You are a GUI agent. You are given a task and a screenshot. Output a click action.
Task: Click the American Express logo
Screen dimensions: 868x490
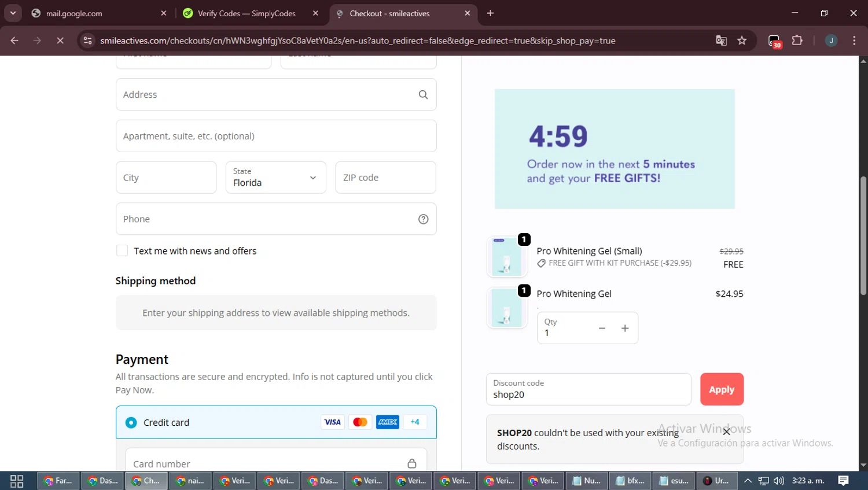388,422
